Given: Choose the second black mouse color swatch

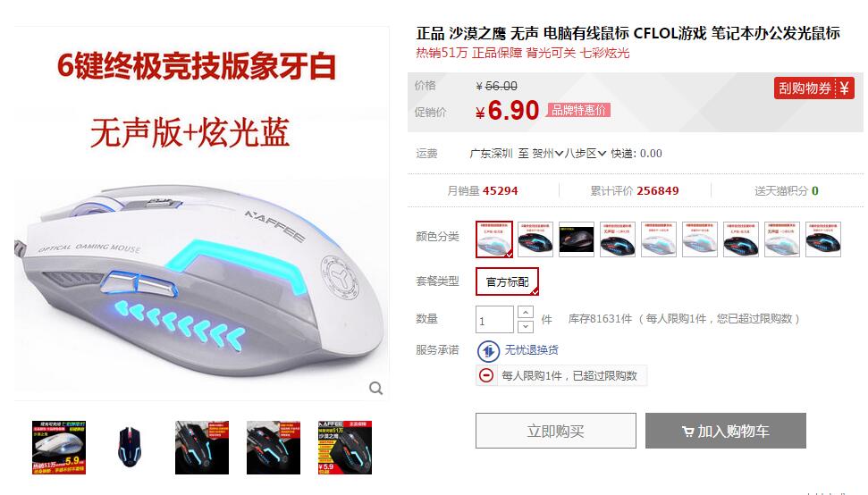Looking at the screenshot, I should pos(535,239).
